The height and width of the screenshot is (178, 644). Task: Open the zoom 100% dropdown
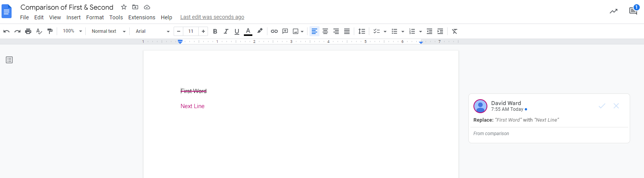(73, 31)
